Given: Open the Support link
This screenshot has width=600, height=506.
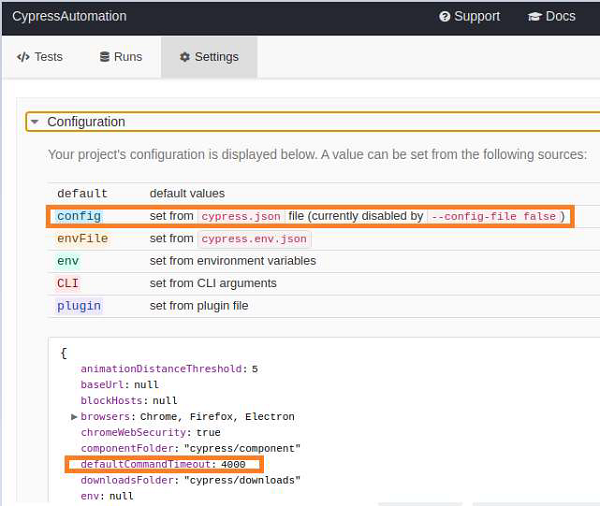Looking at the screenshot, I should (x=470, y=17).
